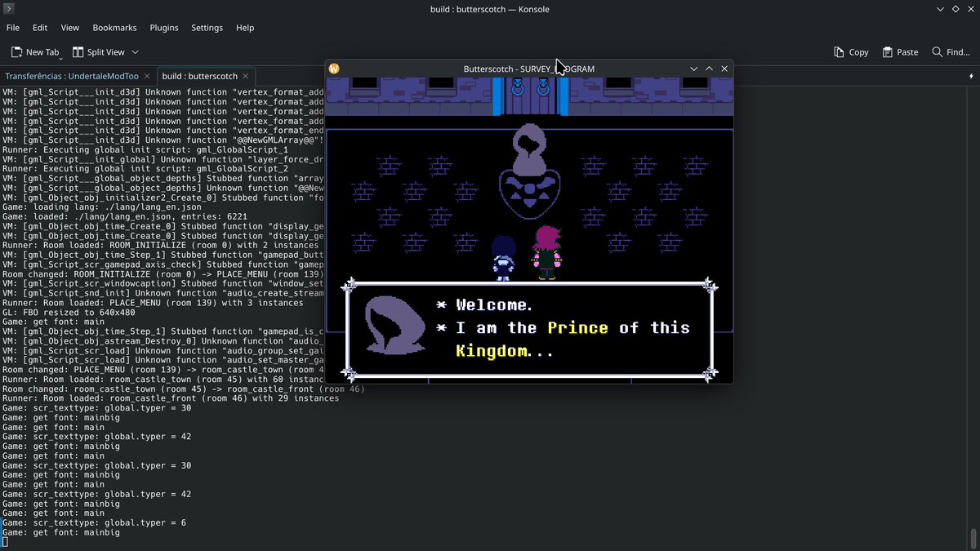
Task: Minimize the Konsole window
Action: pos(940,9)
